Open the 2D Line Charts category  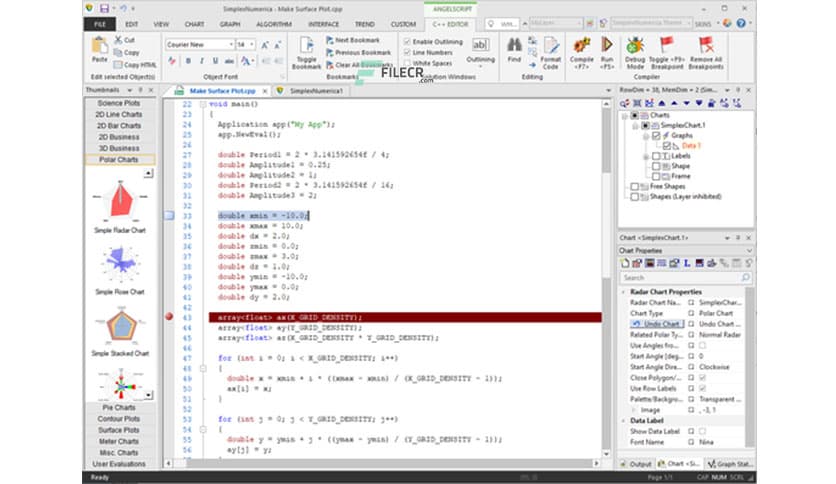point(119,115)
